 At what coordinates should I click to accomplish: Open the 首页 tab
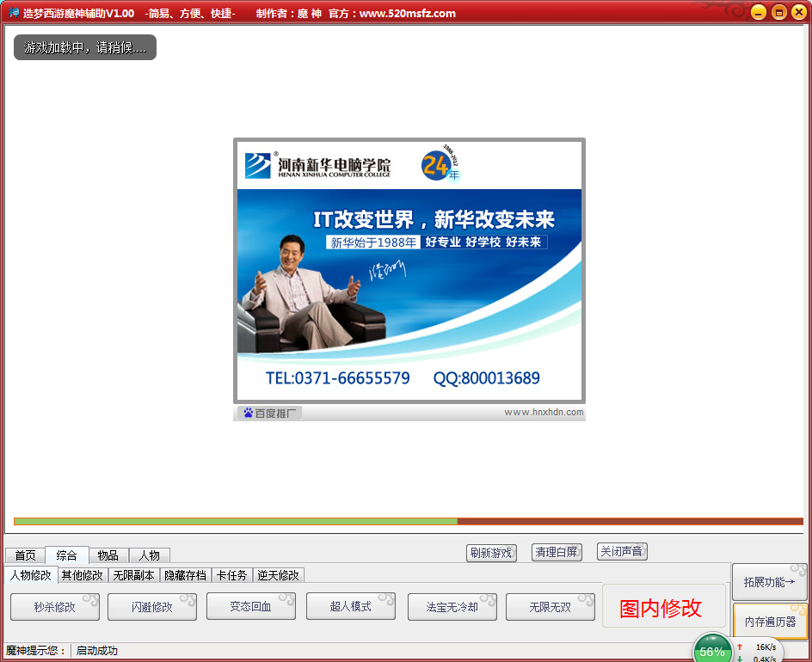pos(26,555)
